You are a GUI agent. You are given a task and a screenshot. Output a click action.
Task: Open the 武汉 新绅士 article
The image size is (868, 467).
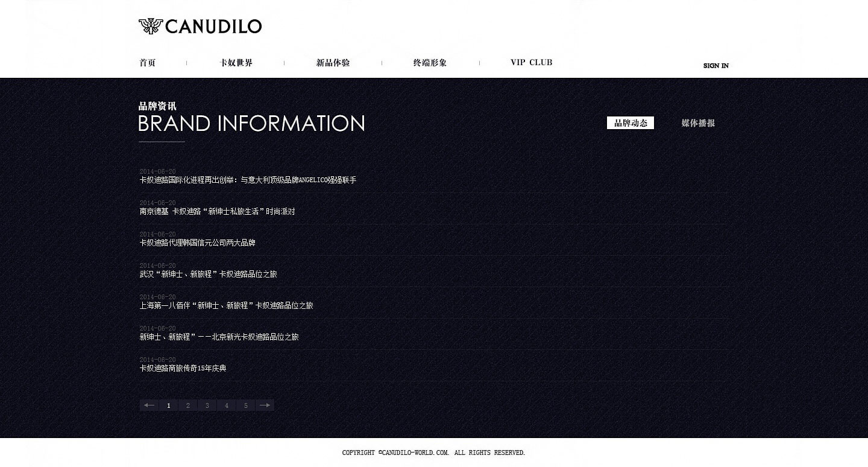pyautogui.click(x=208, y=274)
